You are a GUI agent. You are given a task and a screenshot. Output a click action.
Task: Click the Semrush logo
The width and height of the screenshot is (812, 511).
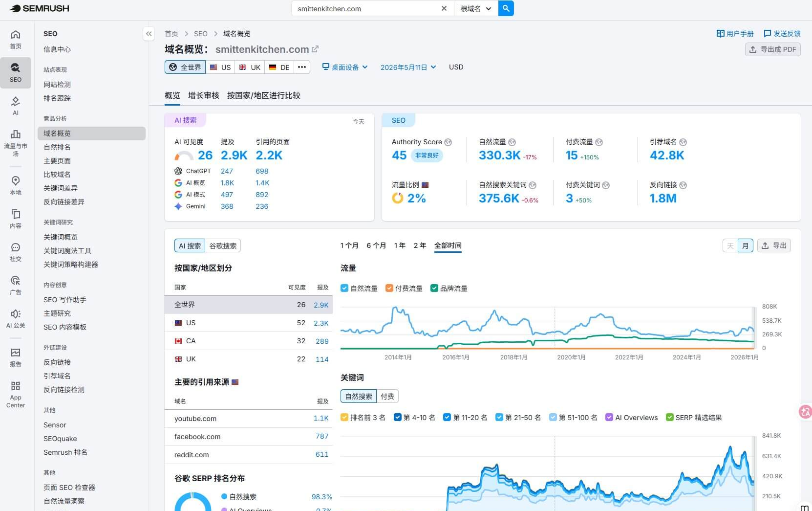pos(40,8)
